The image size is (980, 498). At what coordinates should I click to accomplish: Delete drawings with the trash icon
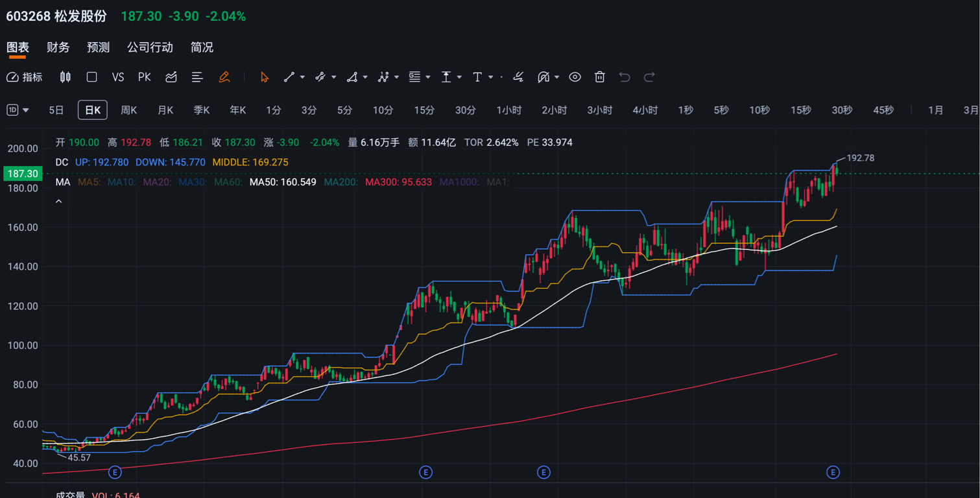click(x=600, y=77)
